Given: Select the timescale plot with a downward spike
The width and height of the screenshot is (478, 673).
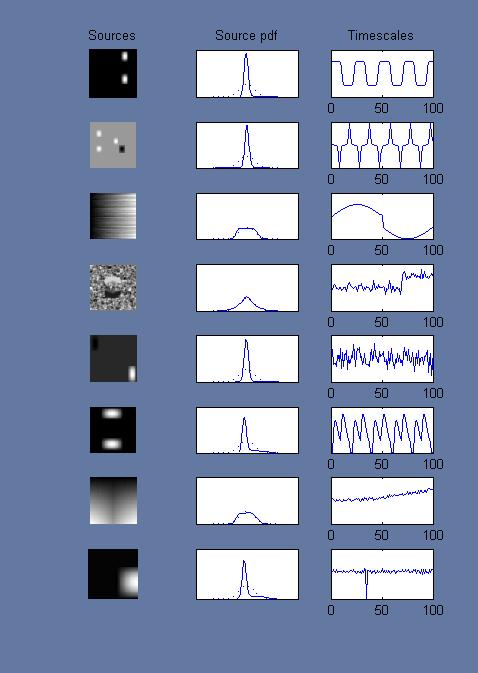Looking at the screenshot, I should (x=382, y=574).
